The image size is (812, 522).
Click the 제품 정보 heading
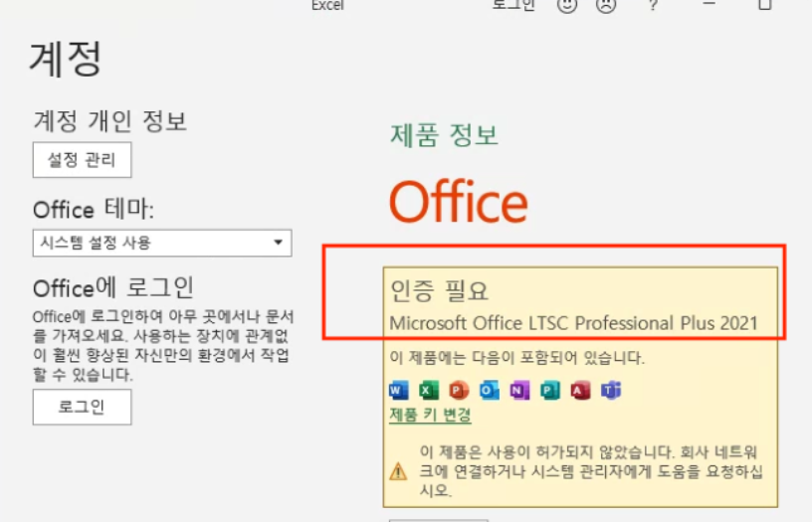pos(444,135)
